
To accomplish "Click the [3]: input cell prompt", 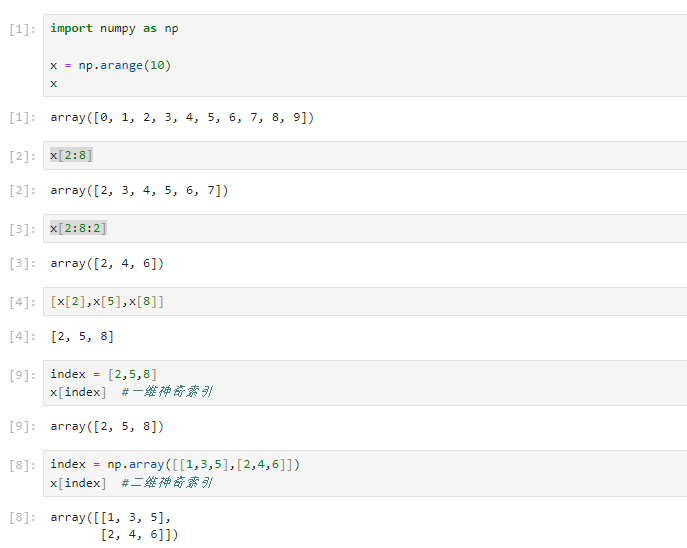I will tap(22, 230).
